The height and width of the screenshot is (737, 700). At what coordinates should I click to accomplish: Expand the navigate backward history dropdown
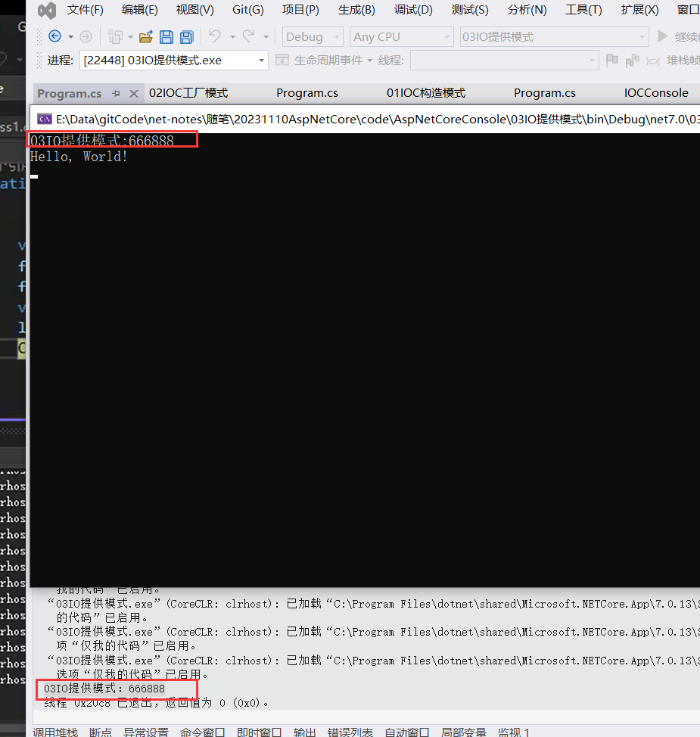click(71, 36)
